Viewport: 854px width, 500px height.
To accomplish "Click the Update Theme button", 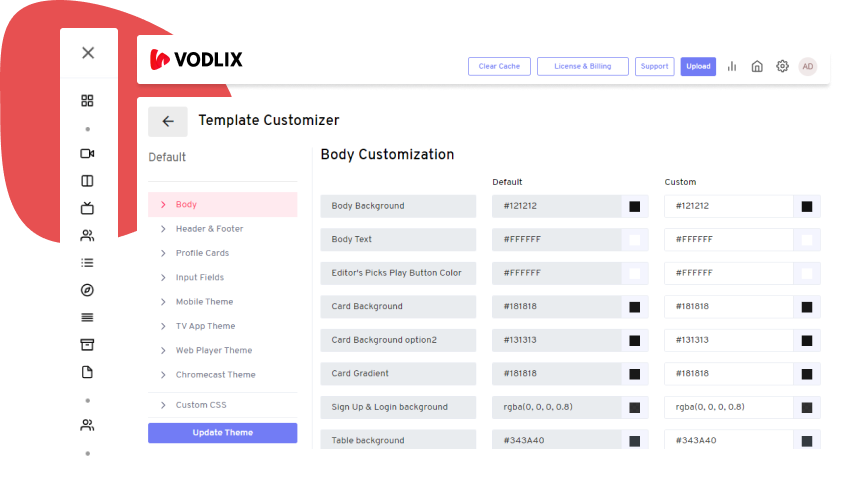I will pyautogui.click(x=222, y=433).
